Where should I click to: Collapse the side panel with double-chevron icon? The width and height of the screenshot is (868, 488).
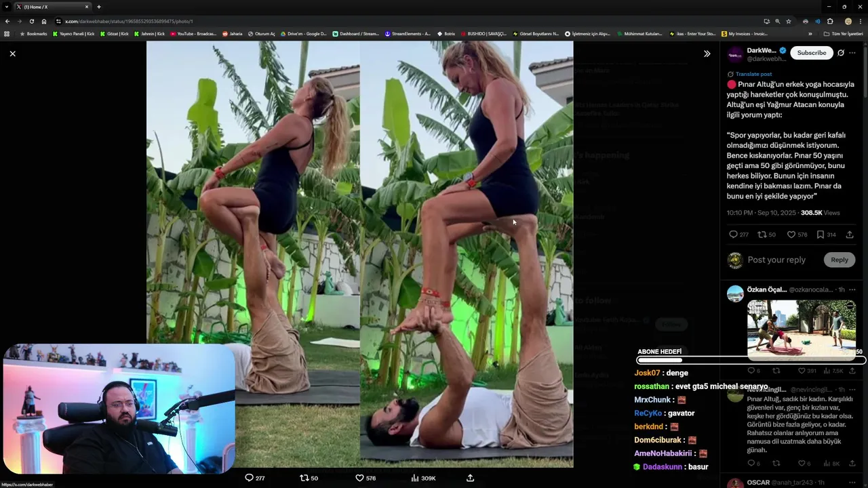[x=707, y=54]
